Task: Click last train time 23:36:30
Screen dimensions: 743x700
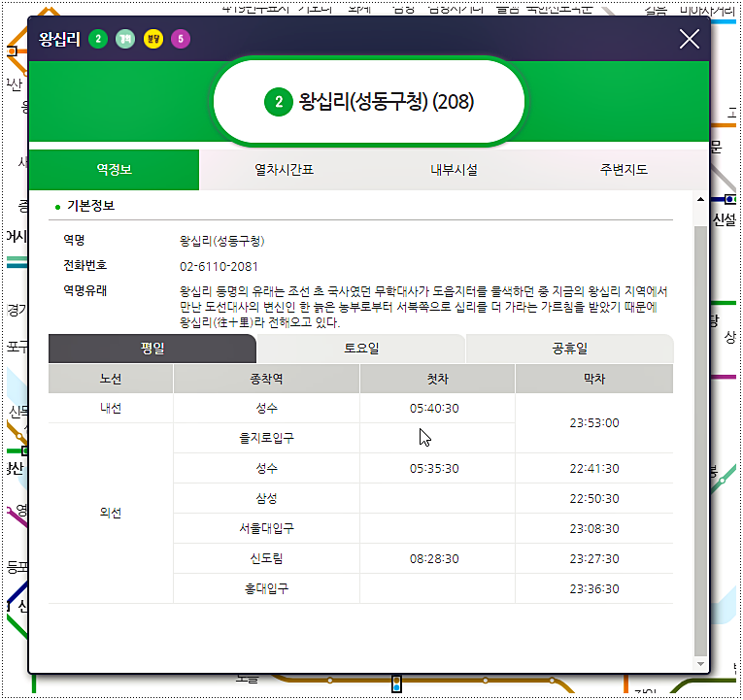Action: (594, 588)
